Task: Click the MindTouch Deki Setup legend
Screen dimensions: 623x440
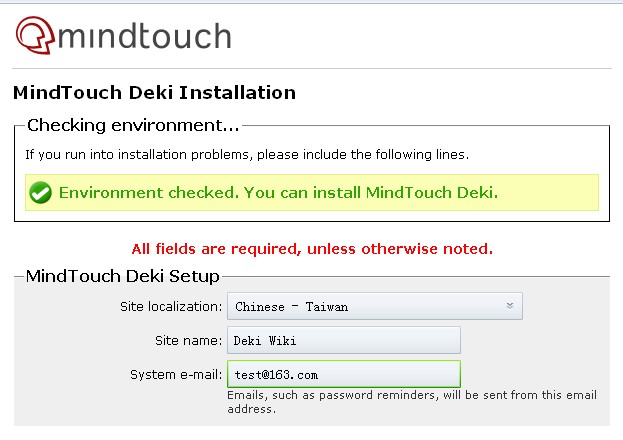Action: pos(122,276)
